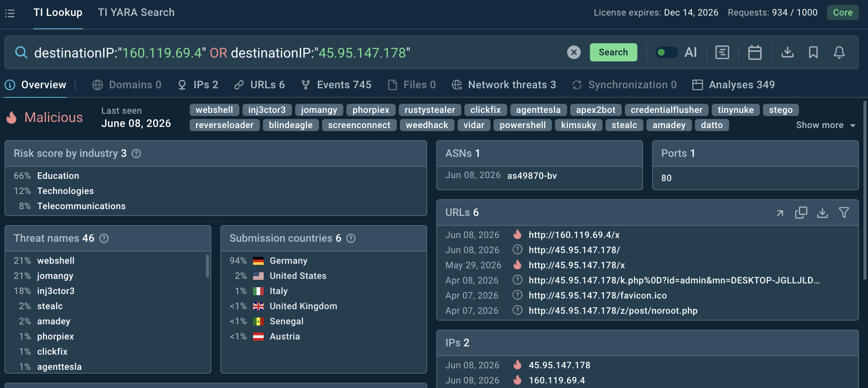Bookmark the current search query
The height and width of the screenshot is (388, 868).
(x=813, y=52)
